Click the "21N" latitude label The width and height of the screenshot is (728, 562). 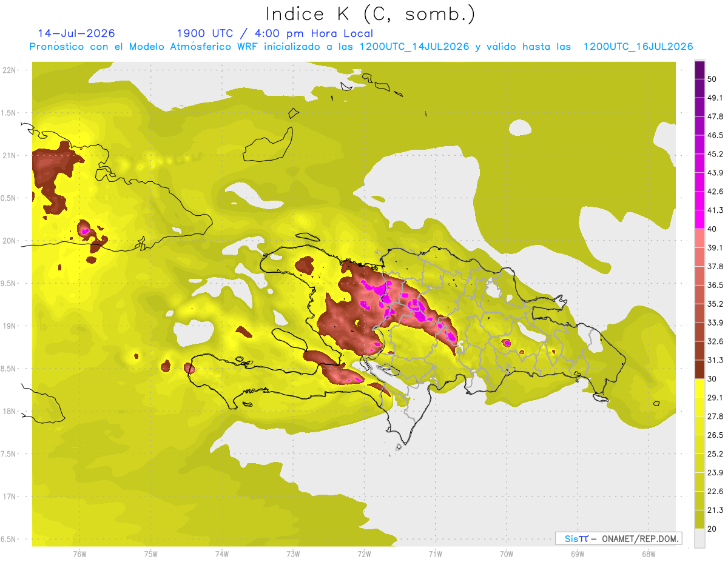pyautogui.click(x=10, y=155)
